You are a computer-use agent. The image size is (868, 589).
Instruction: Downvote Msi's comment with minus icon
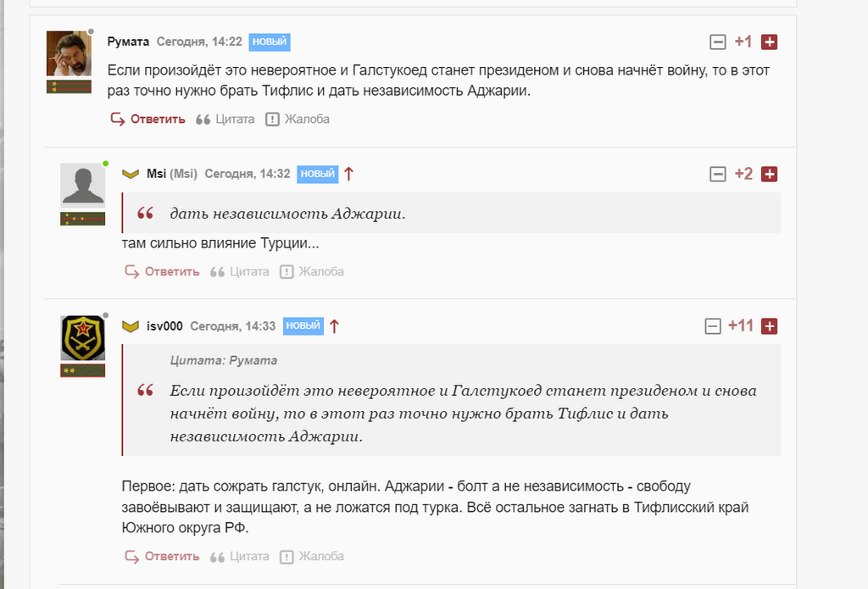pyautogui.click(x=717, y=174)
